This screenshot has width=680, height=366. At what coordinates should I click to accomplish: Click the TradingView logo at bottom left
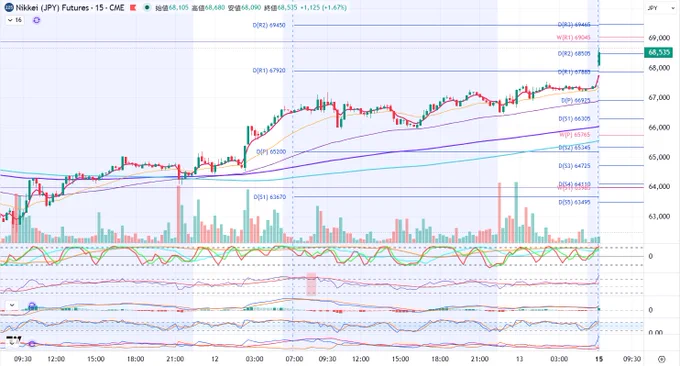coord(13,340)
